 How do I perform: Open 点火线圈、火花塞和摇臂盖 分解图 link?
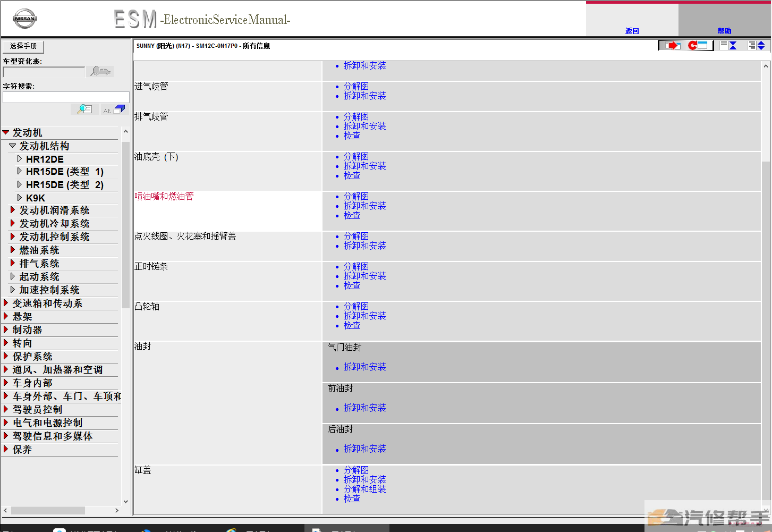tap(356, 236)
